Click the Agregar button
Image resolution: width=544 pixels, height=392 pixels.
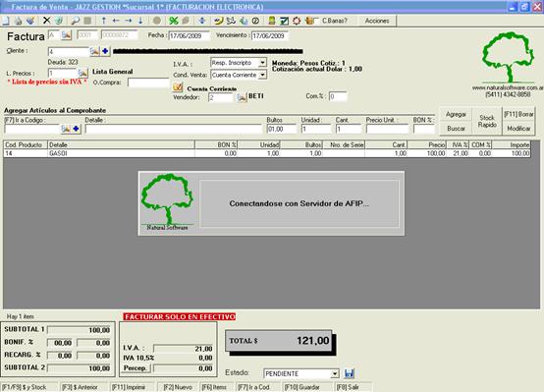[x=456, y=114]
